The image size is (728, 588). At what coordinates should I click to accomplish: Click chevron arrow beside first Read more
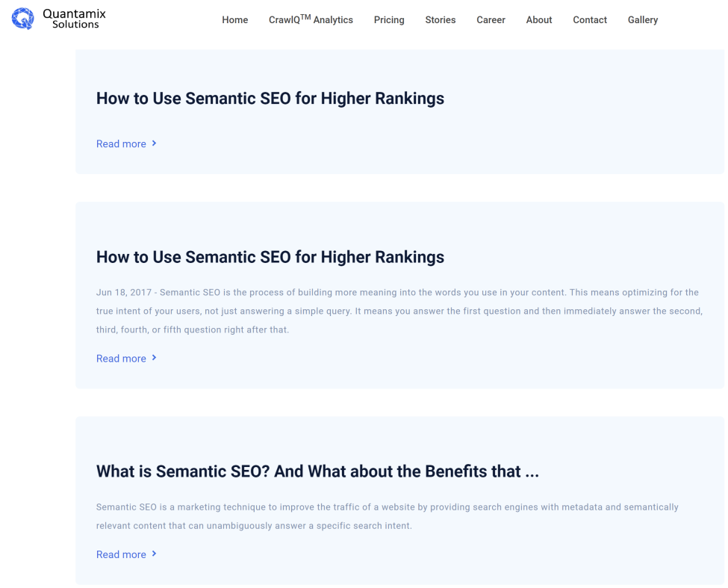tap(154, 143)
